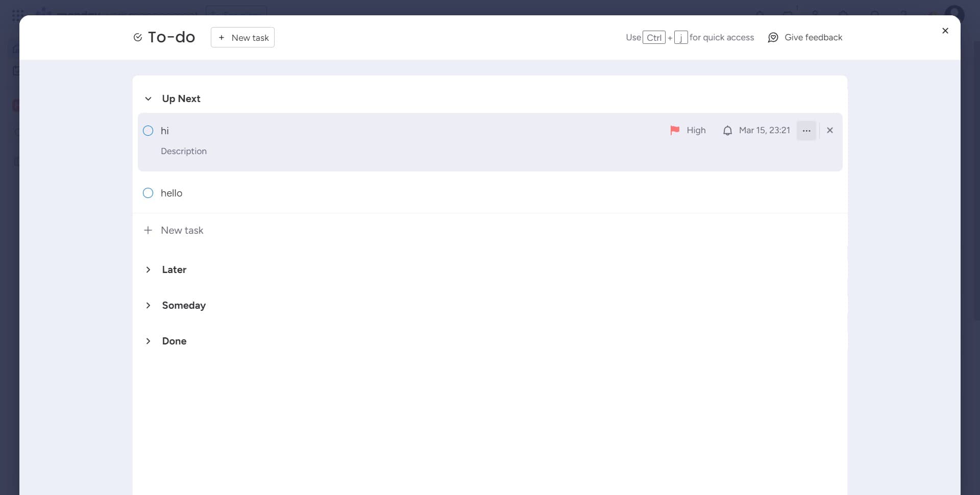Expand the Done section
Image resolution: width=980 pixels, height=495 pixels.
148,341
